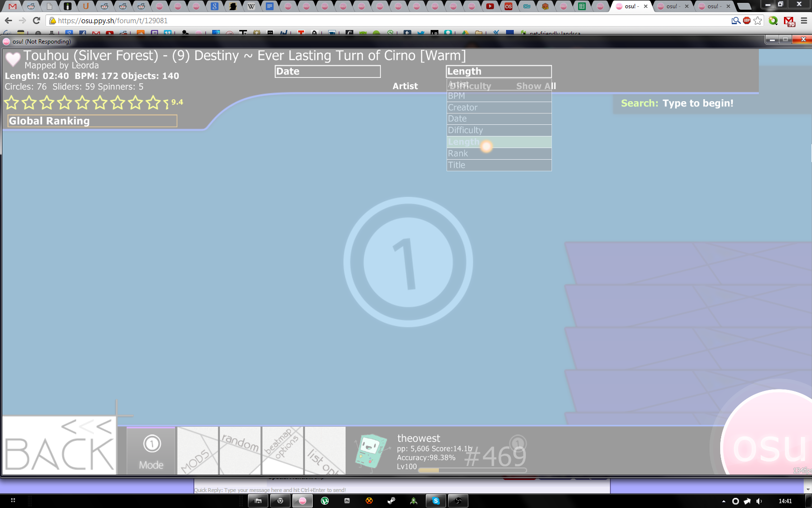Open the orange X taskbar icon
This screenshot has width=812, height=508.
click(x=369, y=501)
